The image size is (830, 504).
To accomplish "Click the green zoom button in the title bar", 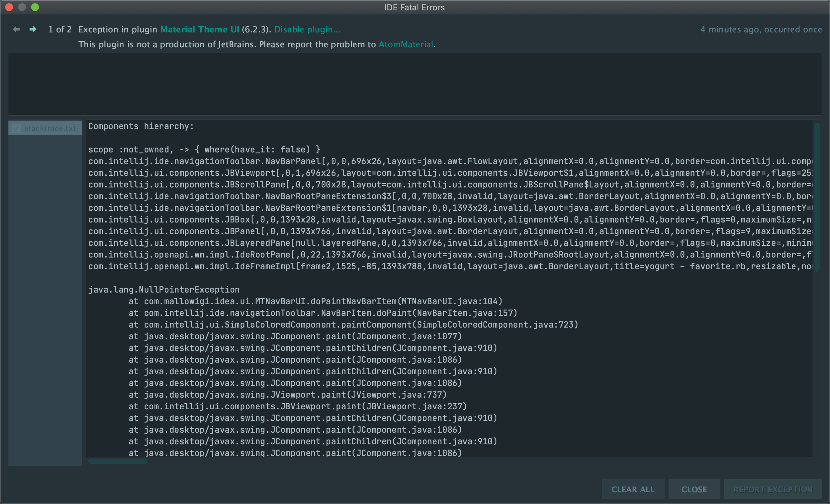I will tap(35, 7).
